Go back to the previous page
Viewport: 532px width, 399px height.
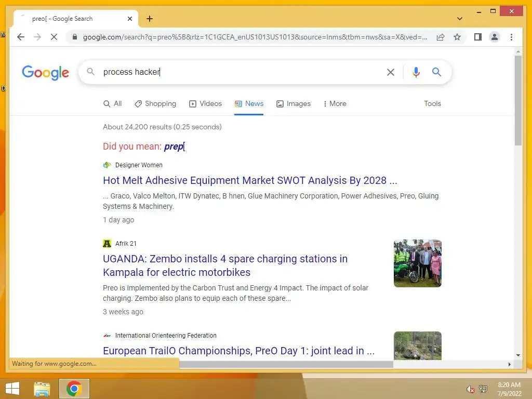click(x=21, y=37)
